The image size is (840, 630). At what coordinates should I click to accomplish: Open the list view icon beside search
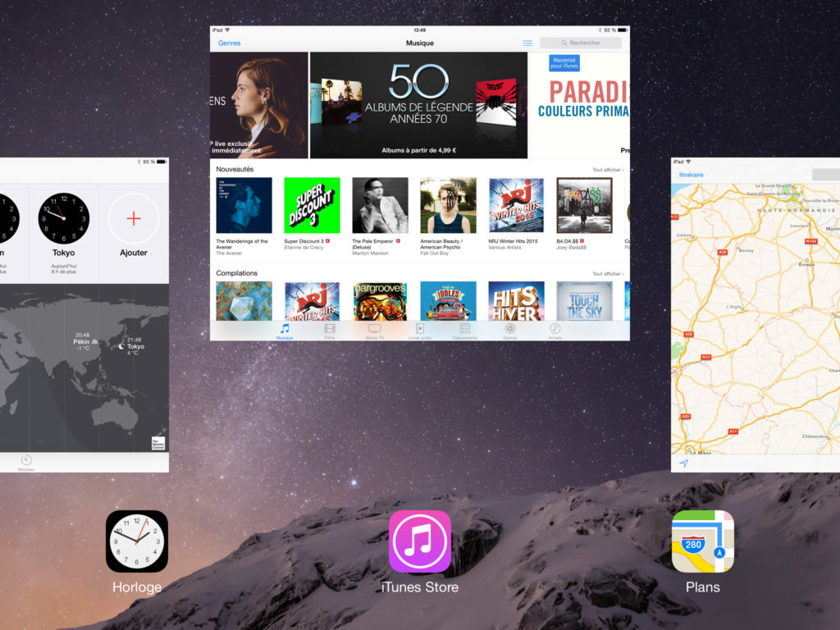527,43
